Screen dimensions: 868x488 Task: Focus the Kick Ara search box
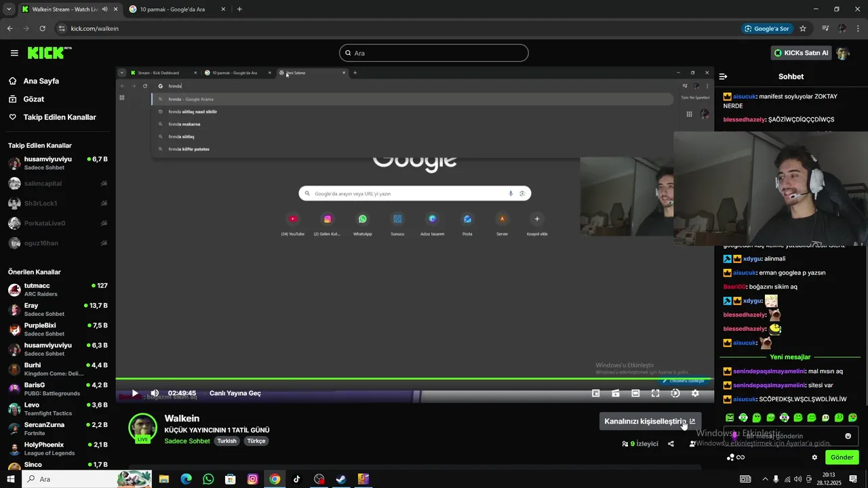coord(434,53)
